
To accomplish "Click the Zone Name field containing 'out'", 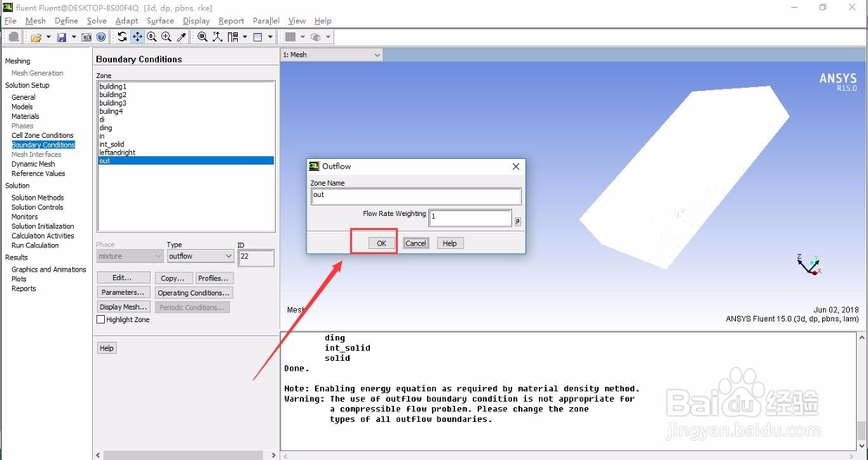I will [x=417, y=196].
